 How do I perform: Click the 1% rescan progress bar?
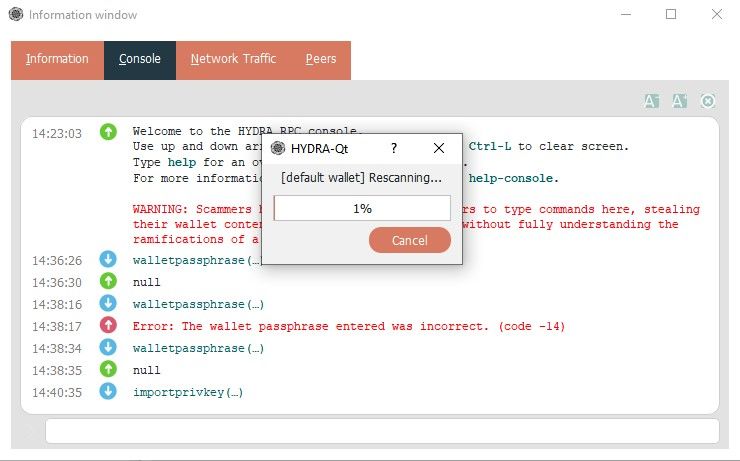coord(362,208)
